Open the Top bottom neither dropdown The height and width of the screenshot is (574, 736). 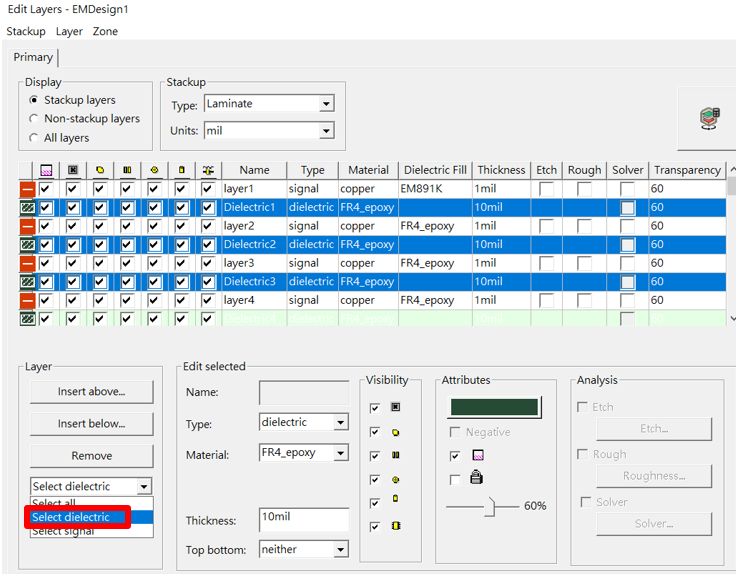point(341,549)
